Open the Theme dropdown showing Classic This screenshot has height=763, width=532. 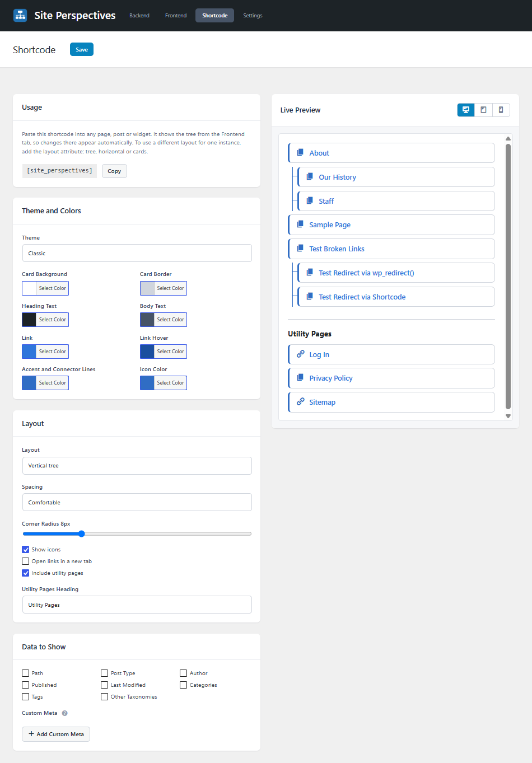click(137, 253)
